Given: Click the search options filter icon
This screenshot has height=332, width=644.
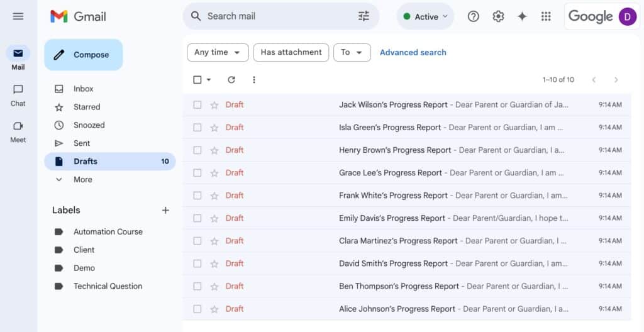Looking at the screenshot, I should point(364,16).
